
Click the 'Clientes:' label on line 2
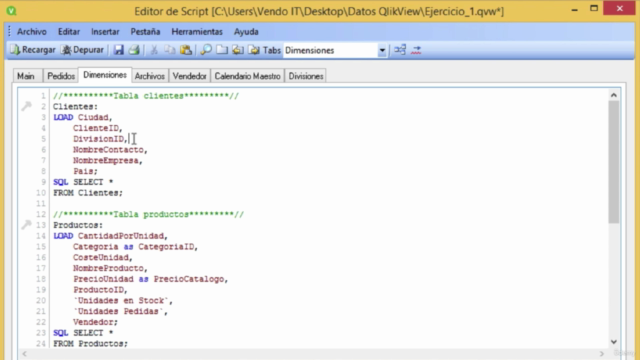pos(76,107)
